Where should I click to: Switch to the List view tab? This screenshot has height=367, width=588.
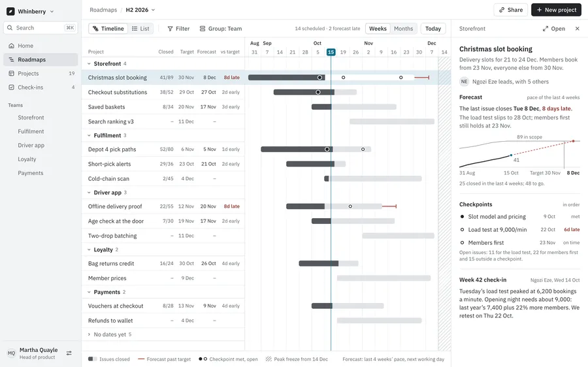(x=140, y=29)
